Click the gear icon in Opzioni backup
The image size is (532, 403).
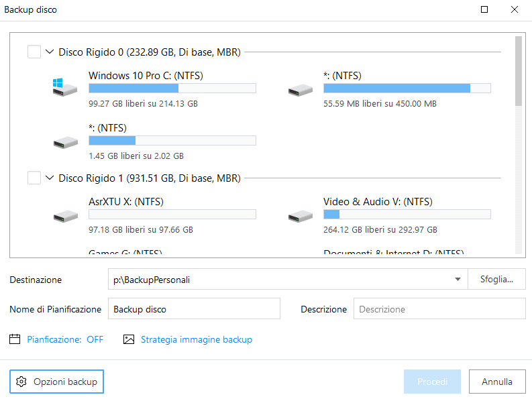(21, 382)
